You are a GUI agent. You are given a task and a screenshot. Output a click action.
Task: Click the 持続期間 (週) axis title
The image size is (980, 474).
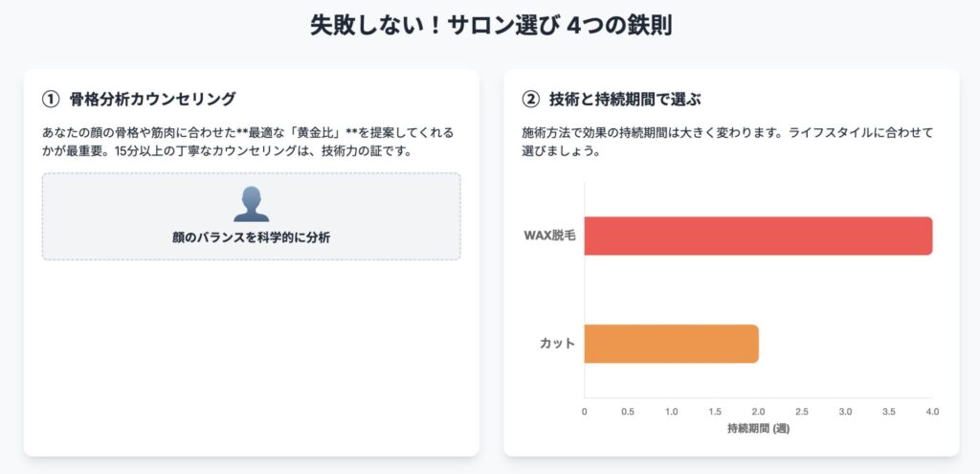click(x=758, y=429)
